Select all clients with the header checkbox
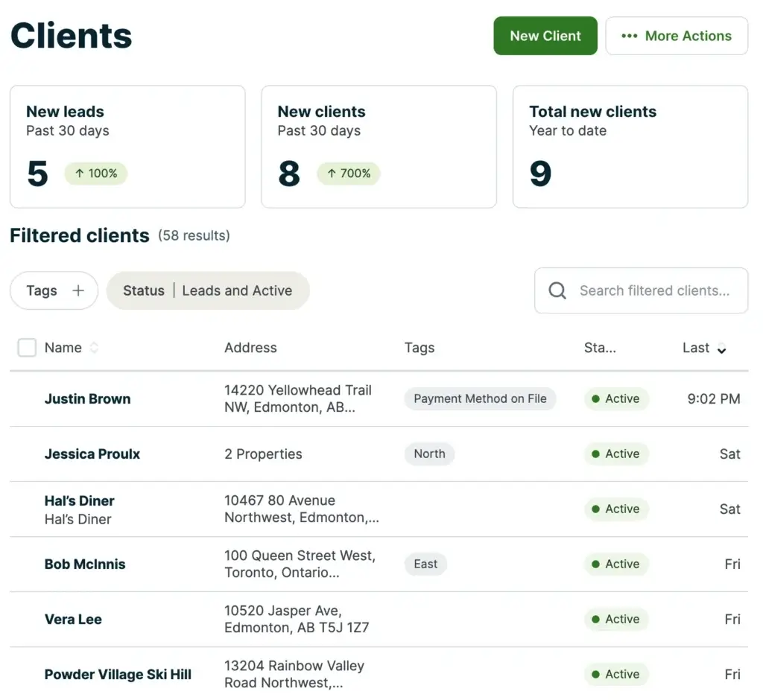Viewport: 763px width, 700px height. coord(27,347)
